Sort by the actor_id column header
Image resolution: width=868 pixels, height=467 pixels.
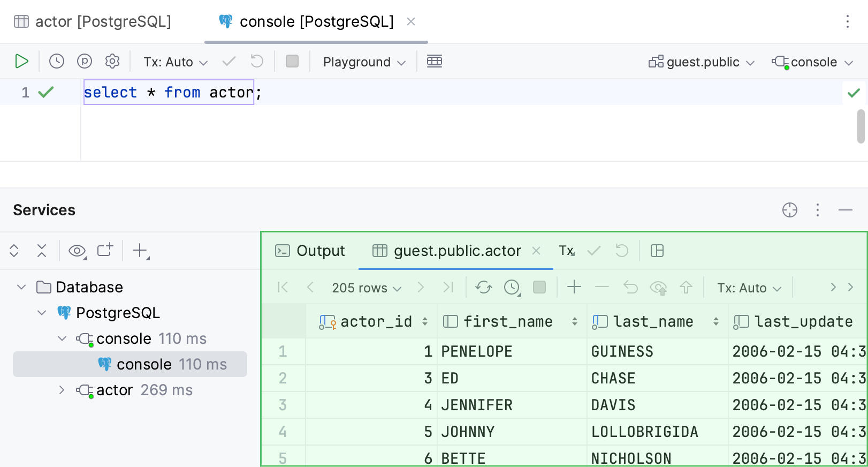click(376, 321)
